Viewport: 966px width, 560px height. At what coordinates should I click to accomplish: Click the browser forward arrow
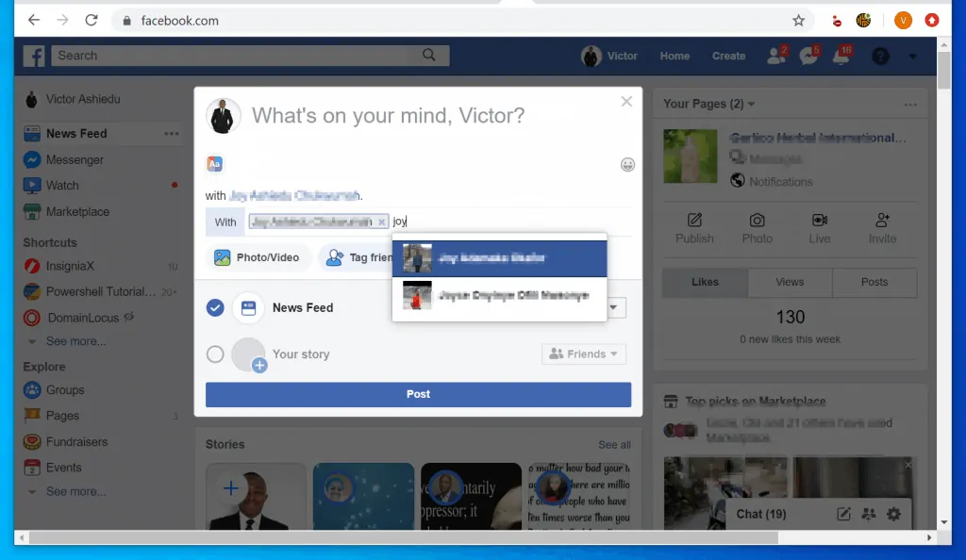pyautogui.click(x=62, y=21)
